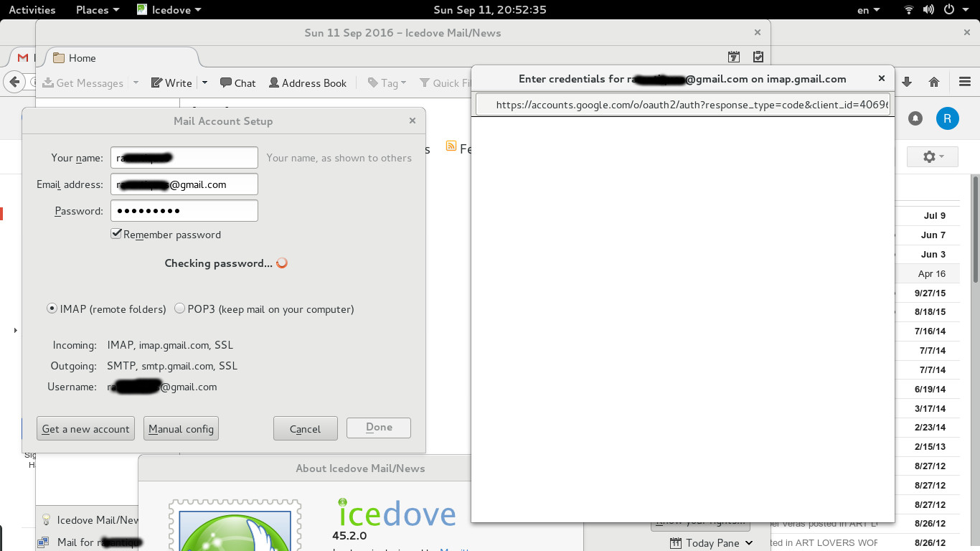Open the email dated 3/17/14
The image size is (980, 551).
(930, 409)
